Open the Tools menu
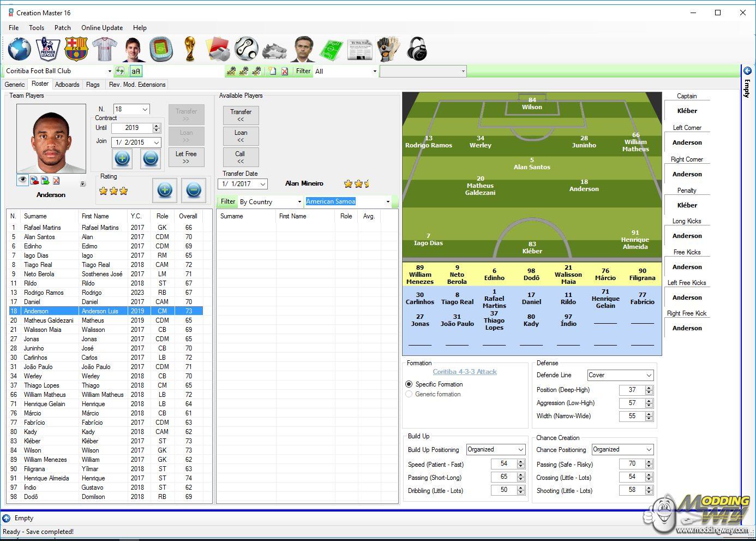756x541 pixels. (x=37, y=28)
